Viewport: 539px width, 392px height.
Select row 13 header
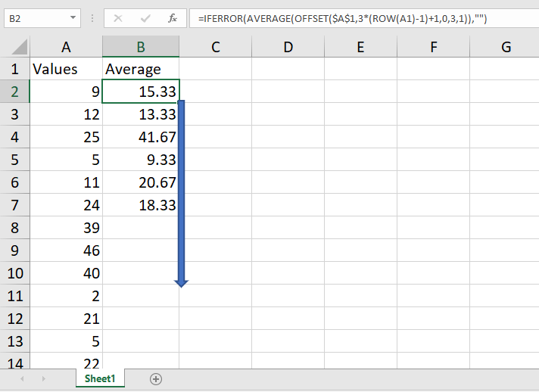tap(15, 341)
